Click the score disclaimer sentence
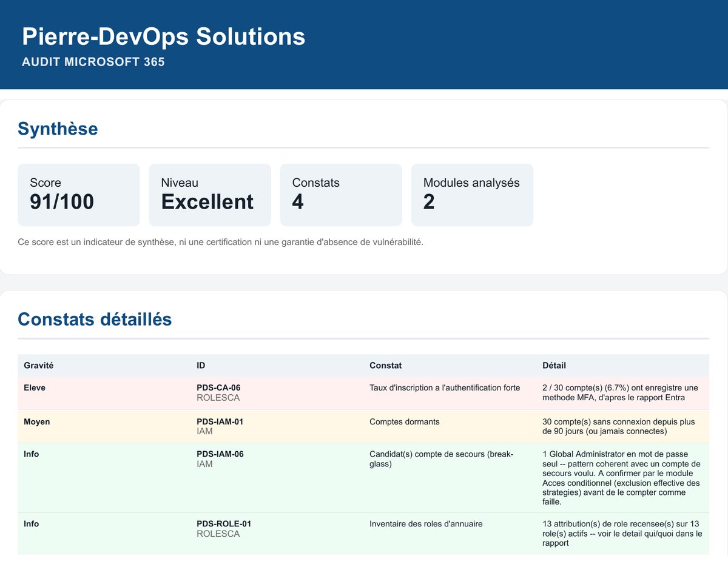This screenshot has height=567, width=728. point(221,242)
